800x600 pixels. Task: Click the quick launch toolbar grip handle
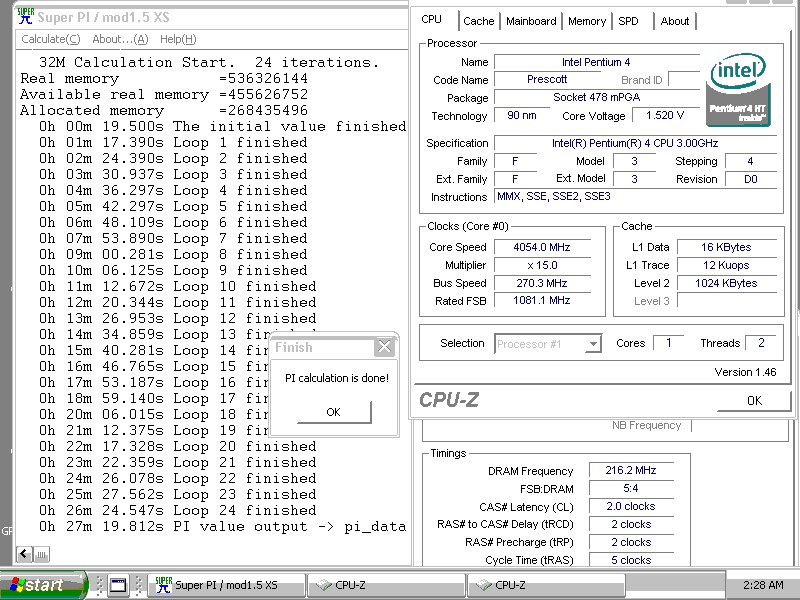(100, 585)
